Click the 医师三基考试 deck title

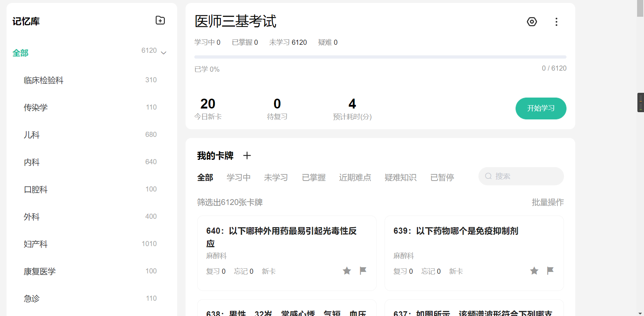(x=235, y=21)
